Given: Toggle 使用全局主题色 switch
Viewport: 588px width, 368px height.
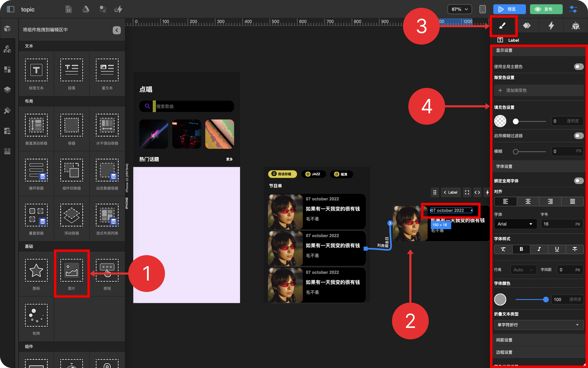Looking at the screenshot, I should pyautogui.click(x=579, y=66).
